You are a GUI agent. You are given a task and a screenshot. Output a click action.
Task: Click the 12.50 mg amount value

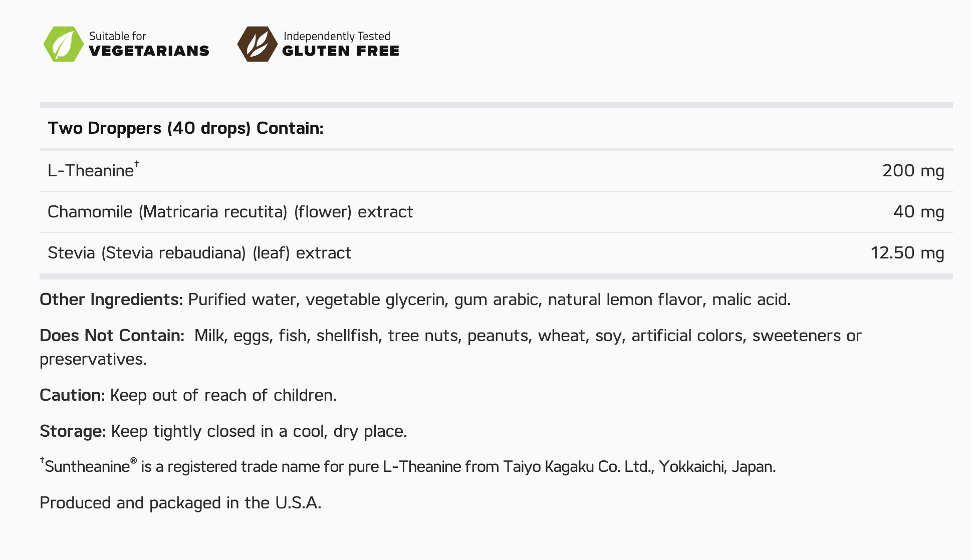tap(907, 253)
